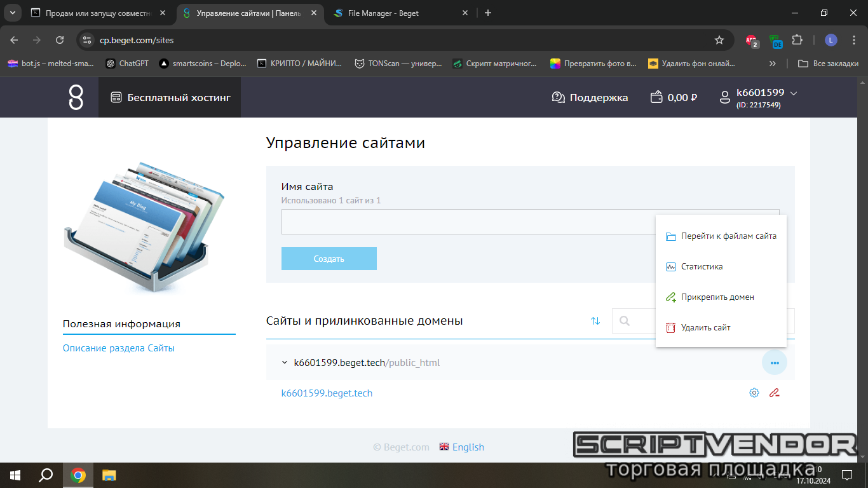Choose Прикрепить домен from the menu
The image size is (868, 488).
click(721, 297)
